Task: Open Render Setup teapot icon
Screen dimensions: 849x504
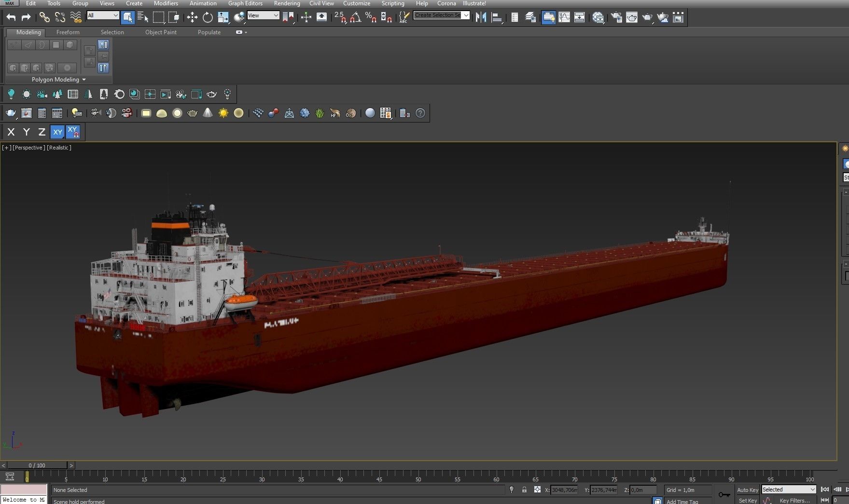Action: click(x=616, y=17)
